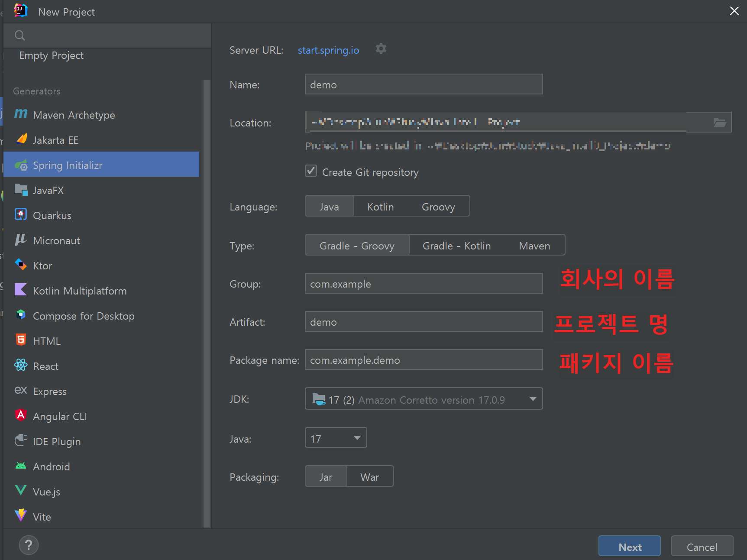Open help with question mark button

[x=29, y=545]
